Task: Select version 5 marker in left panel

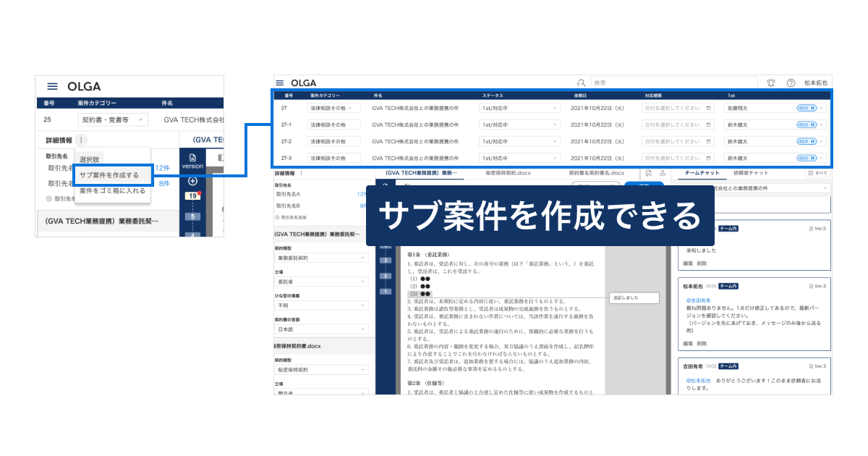Action: coord(192,216)
